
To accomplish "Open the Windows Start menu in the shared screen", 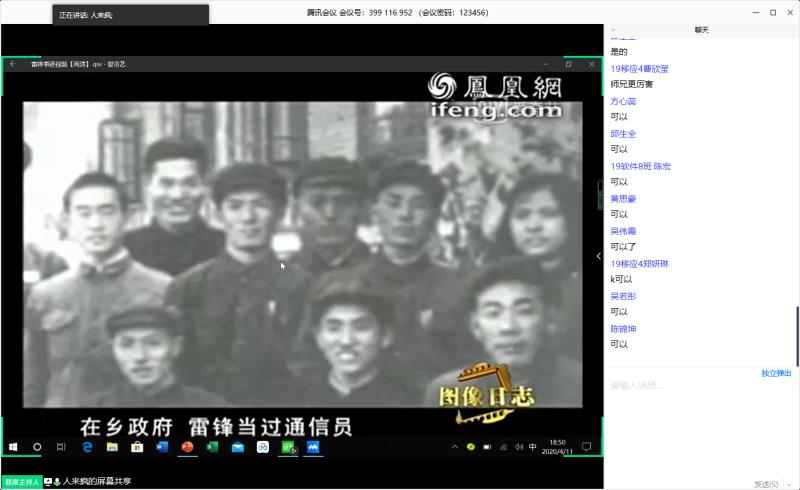I will coord(13,447).
